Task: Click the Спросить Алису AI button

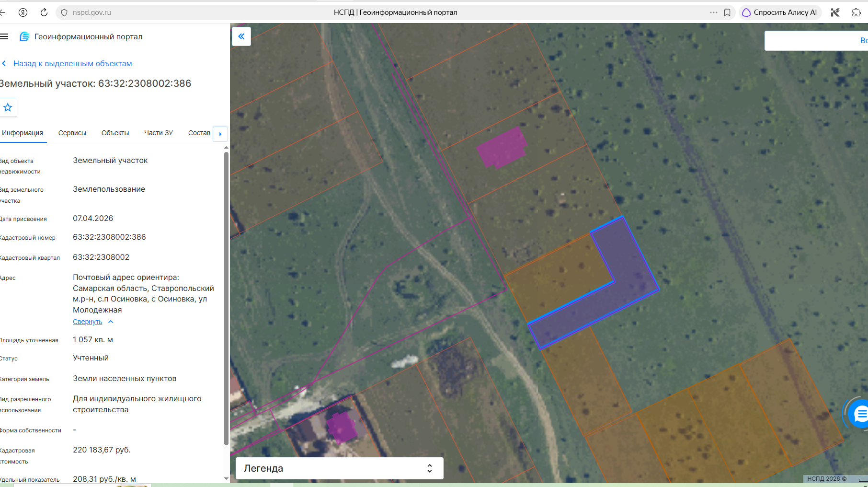Action: point(780,12)
